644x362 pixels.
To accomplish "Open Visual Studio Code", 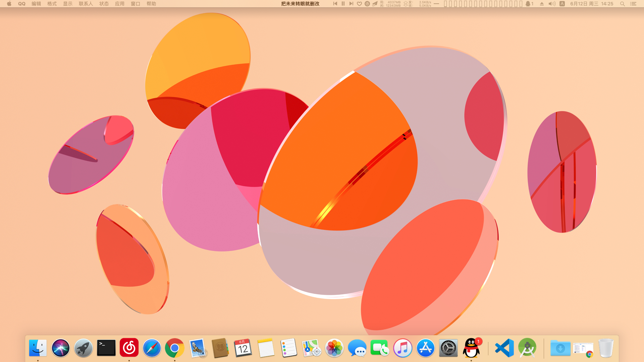I will point(504,348).
